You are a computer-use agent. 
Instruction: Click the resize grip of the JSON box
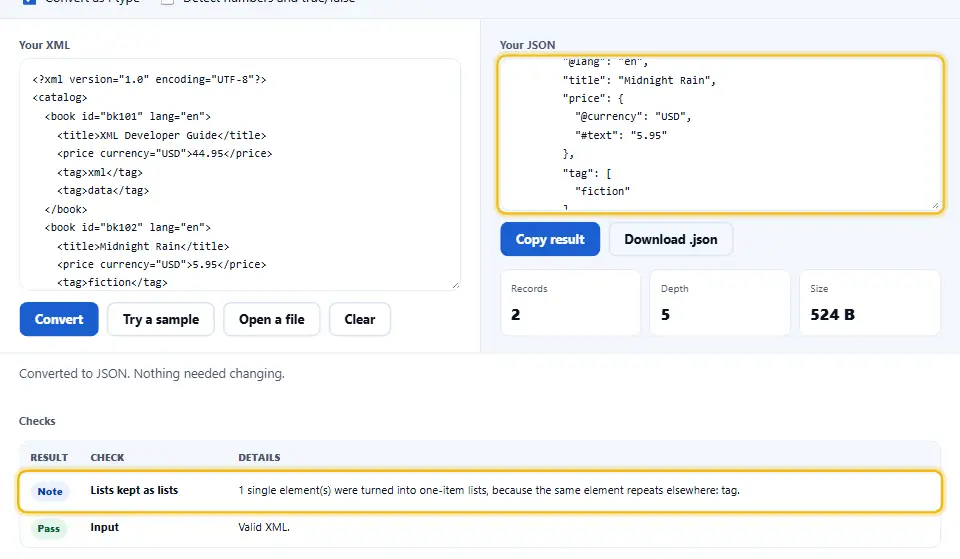(936, 206)
